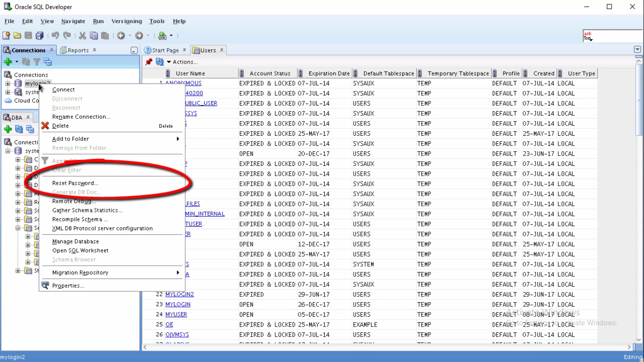Viewport: 644px width, 362px height.
Task: Click Refresh icon in Users tab toolbar
Action: pyautogui.click(x=160, y=62)
